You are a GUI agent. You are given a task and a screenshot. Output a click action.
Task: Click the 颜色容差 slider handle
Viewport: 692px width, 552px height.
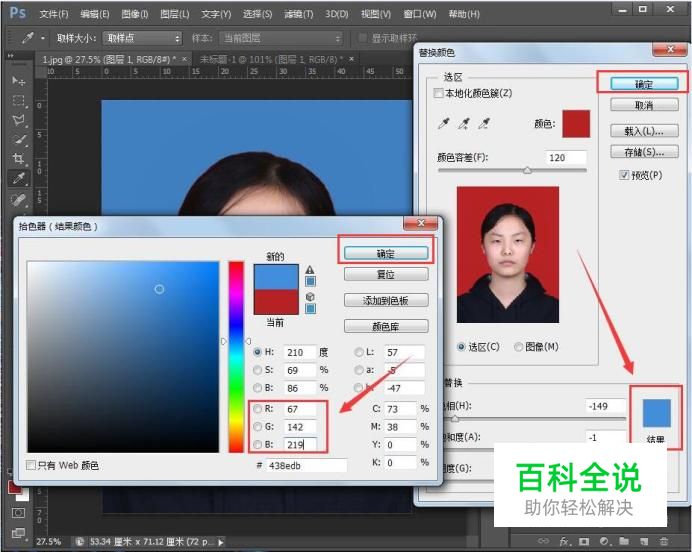click(x=527, y=170)
